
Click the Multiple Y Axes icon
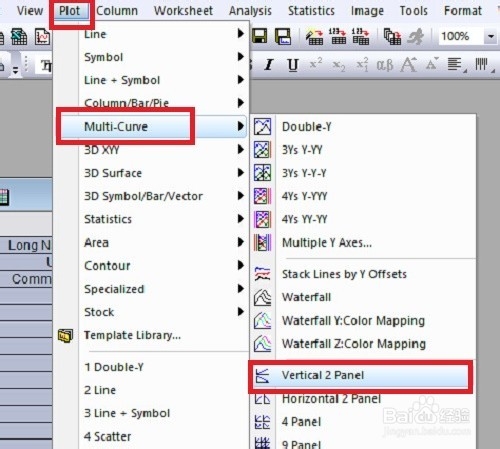262,242
